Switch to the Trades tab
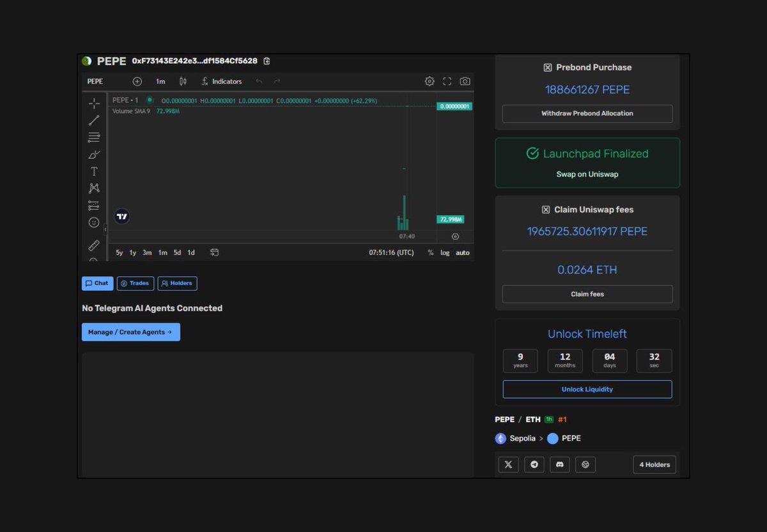 click(136, 284)
